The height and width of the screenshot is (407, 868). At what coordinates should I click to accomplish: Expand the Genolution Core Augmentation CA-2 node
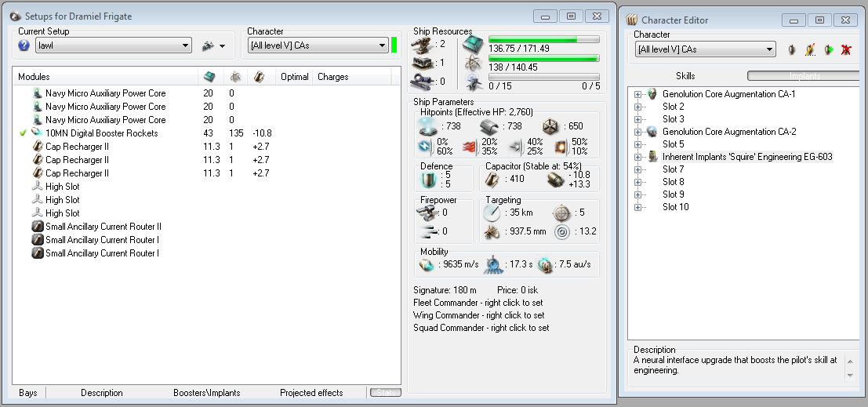[x=637, y=132]
